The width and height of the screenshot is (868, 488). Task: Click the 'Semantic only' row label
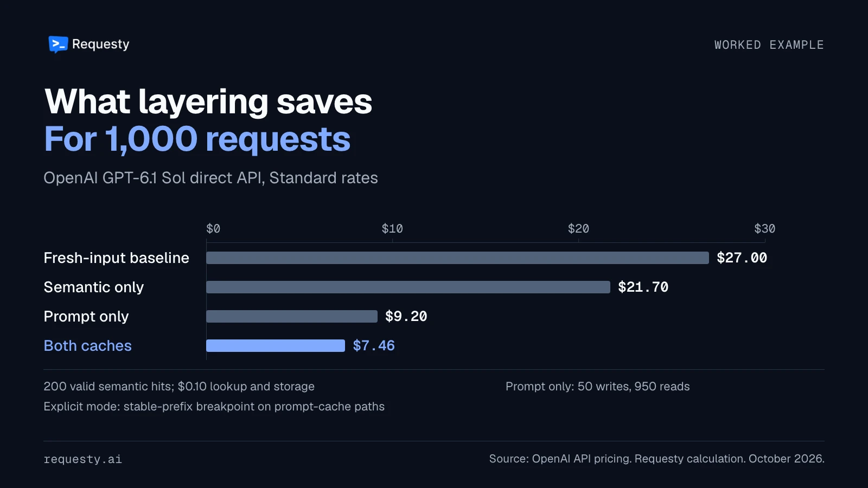point(93,287)
